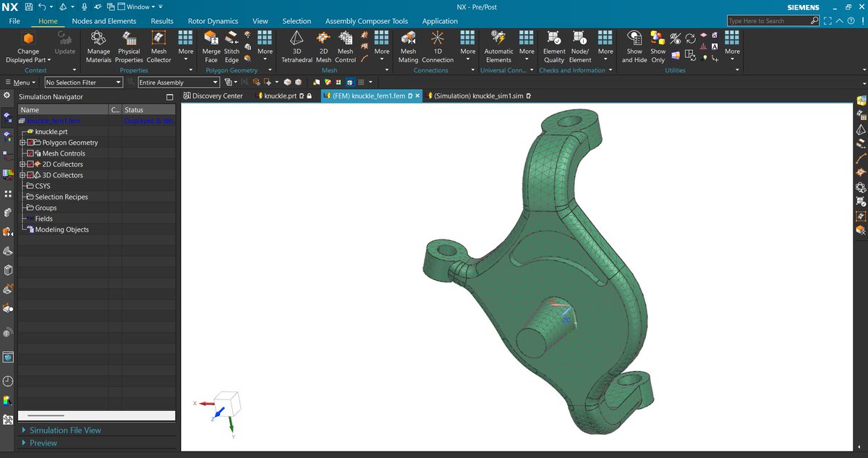Switch to the knuckle_sim1.sim tab
This screenshot has width=868, height=458.
(x=479, y=96)
